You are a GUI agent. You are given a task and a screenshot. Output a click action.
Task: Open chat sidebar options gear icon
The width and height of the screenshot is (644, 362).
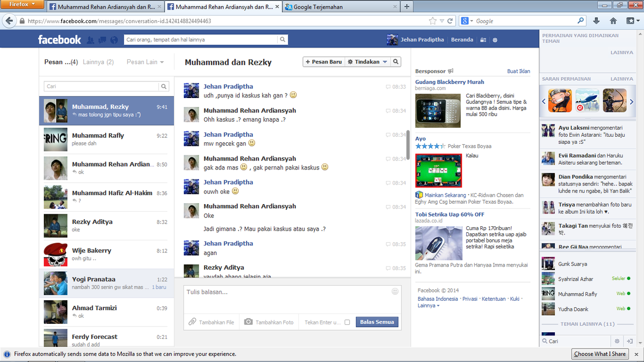617,341
